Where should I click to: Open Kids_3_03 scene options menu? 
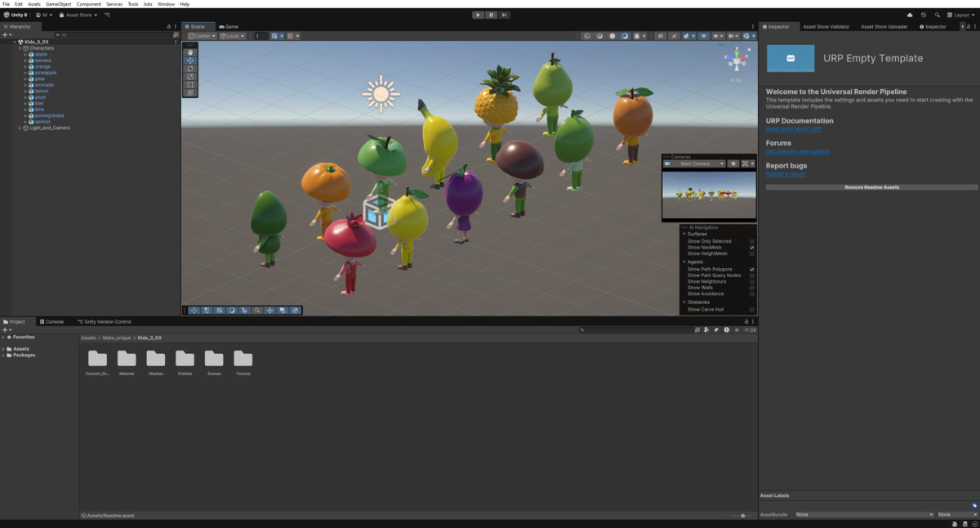[x=176, y=42]
